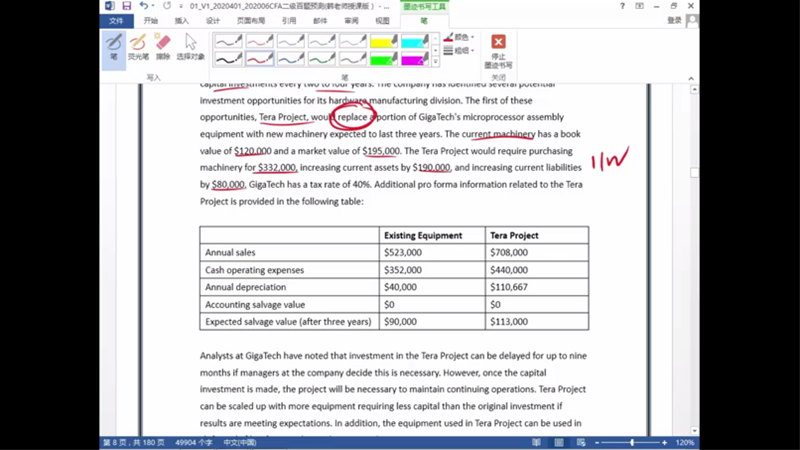
Task: Switch to the Home (开始) tab
Action: tap(151, 21)
